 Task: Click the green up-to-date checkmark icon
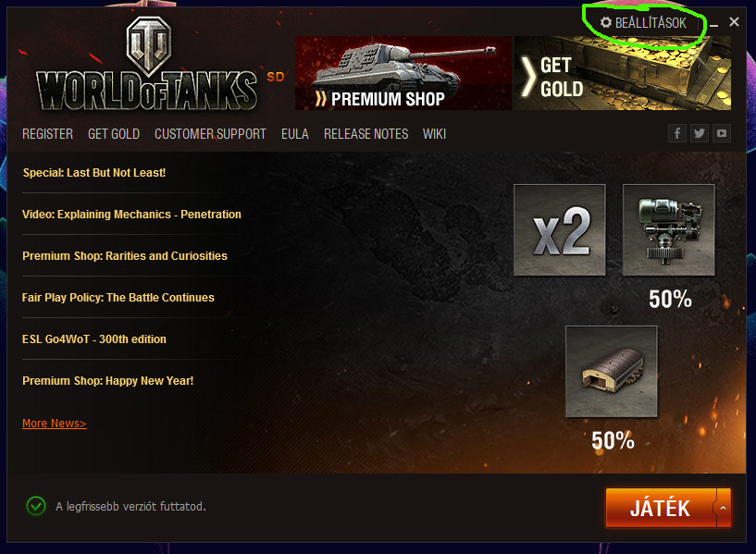pos(36,506)
